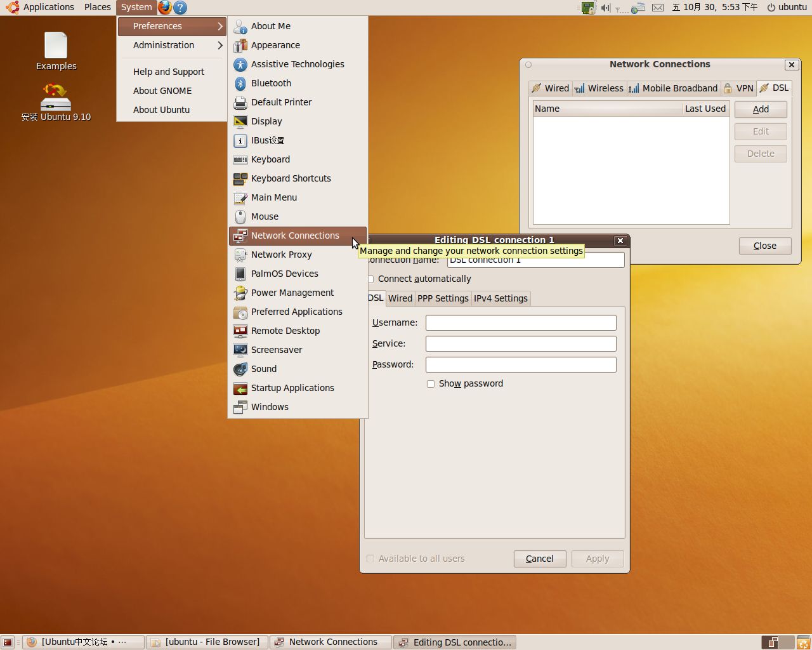Toggle Available to all users checkbox
The height and width of the screenshot is (650, 812).
[x=370, y=559]
